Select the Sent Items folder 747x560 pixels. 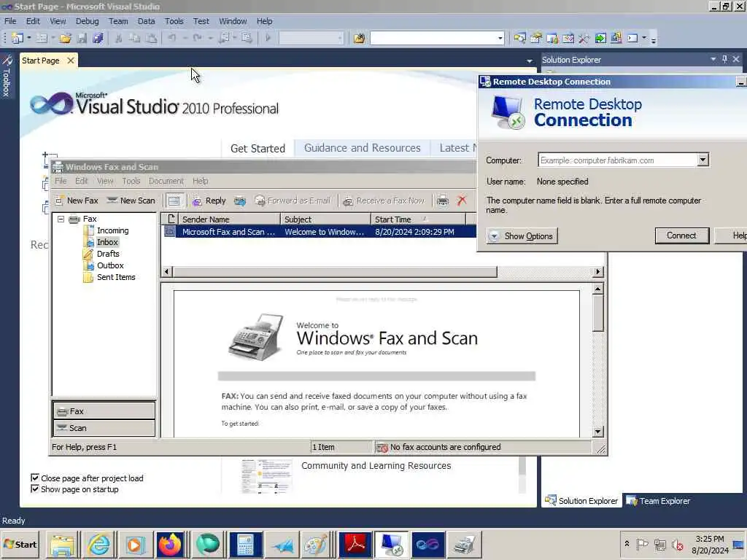point(116,277)
